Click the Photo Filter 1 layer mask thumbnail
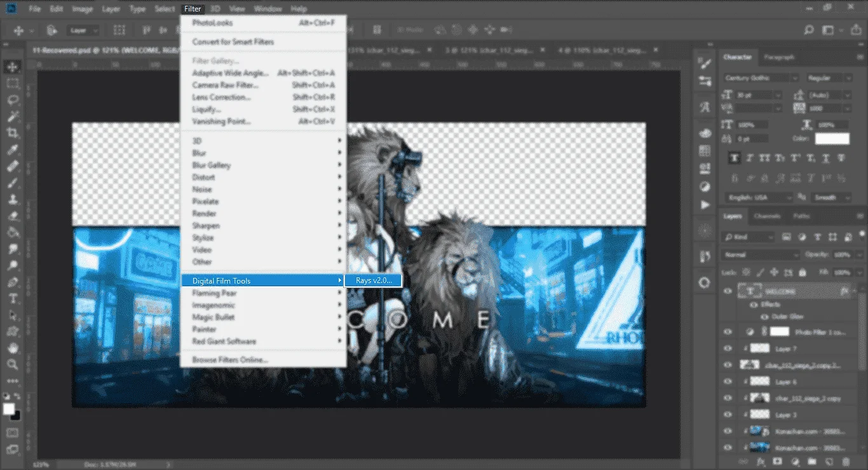The width and height of the screenshot is (868, 470). pyautogui.click(x=779, y=331)
